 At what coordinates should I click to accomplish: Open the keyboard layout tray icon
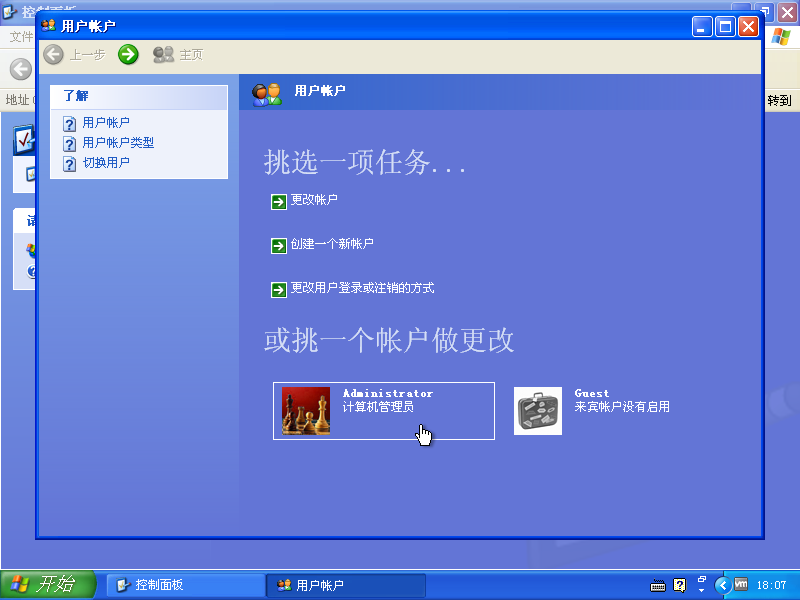coord(657,585)
